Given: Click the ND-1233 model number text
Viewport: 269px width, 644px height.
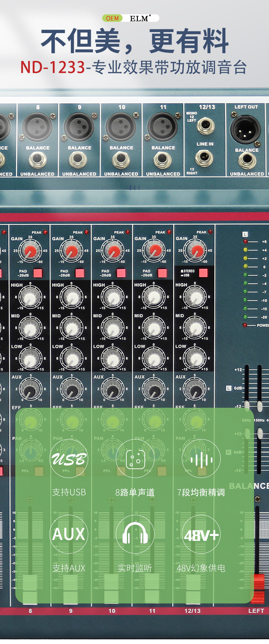Looking at the screenshot, I should 53,67.
